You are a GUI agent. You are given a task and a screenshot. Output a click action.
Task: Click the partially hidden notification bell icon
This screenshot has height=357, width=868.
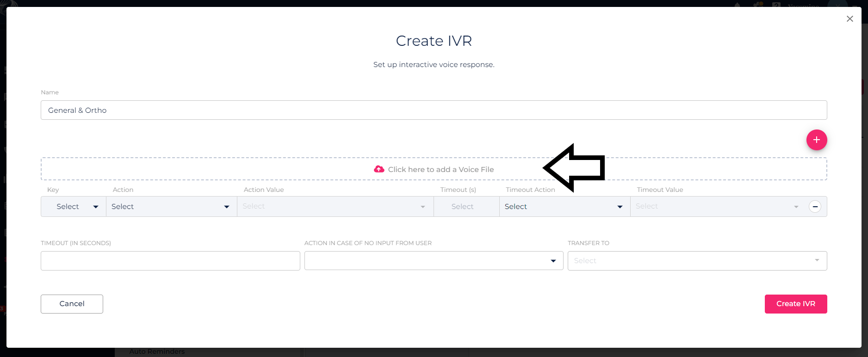pos(738,5)
